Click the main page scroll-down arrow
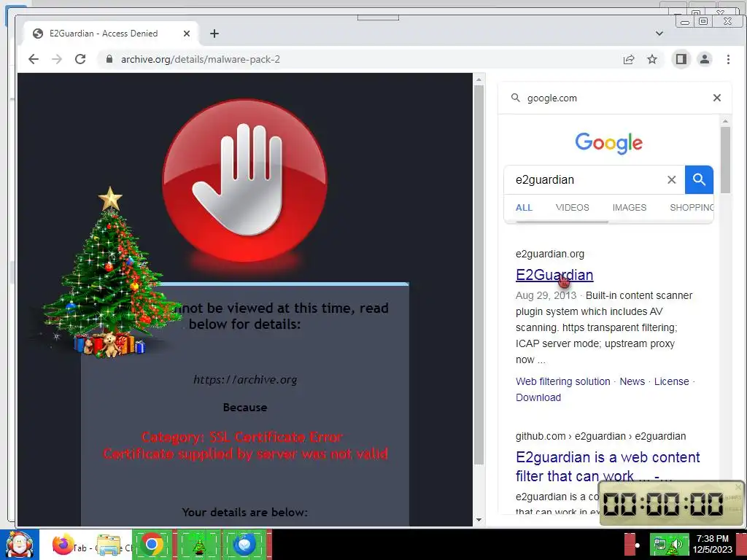This screenshot has height=560, width=747. (479, 520)
